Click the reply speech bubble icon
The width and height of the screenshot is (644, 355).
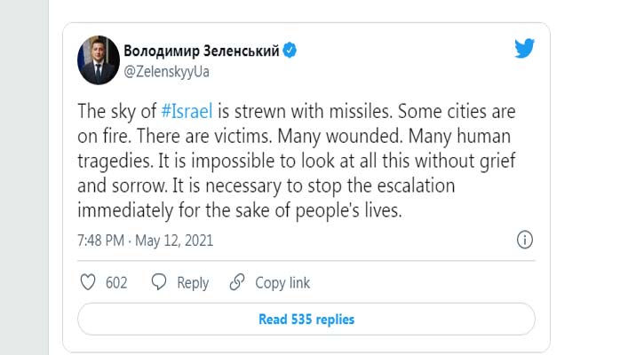(159, 282)
